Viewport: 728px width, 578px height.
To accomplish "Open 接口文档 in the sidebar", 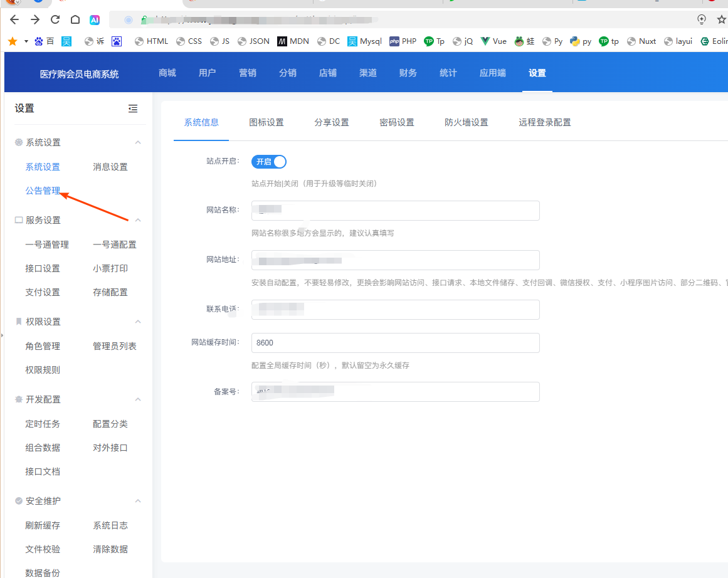I will [43, 471].
